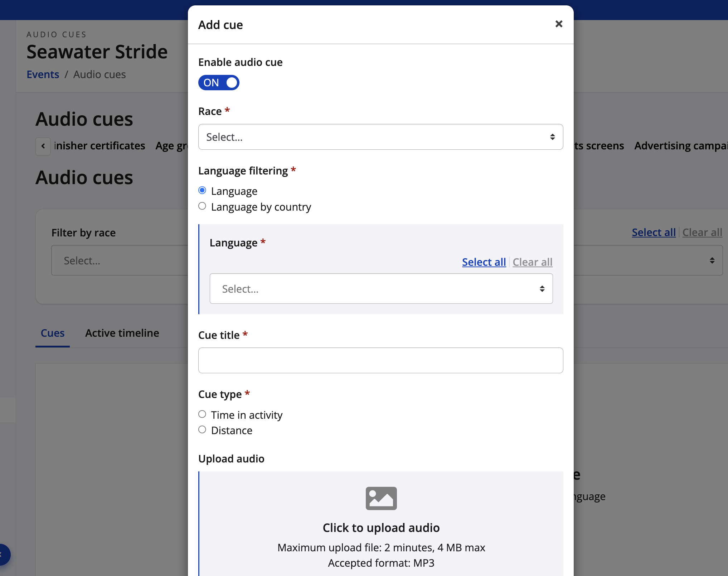
Task: Switch to the Active timeline tab
Action: point(122,333)
